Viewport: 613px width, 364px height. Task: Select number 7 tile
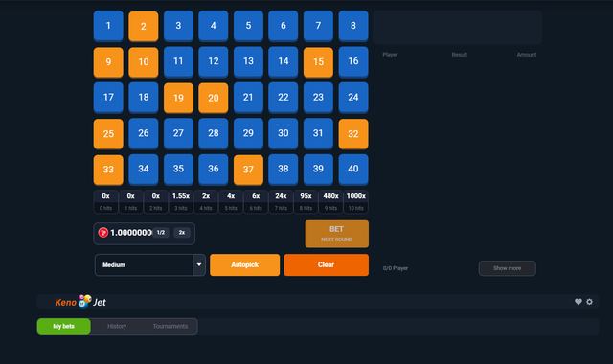[x=318, y=26]
